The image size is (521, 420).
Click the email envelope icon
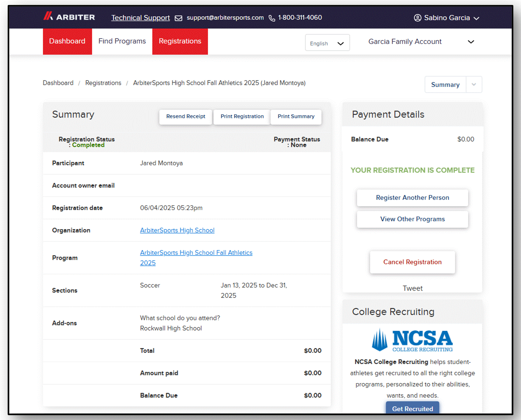pyautogui.click(x=178, y=18)
